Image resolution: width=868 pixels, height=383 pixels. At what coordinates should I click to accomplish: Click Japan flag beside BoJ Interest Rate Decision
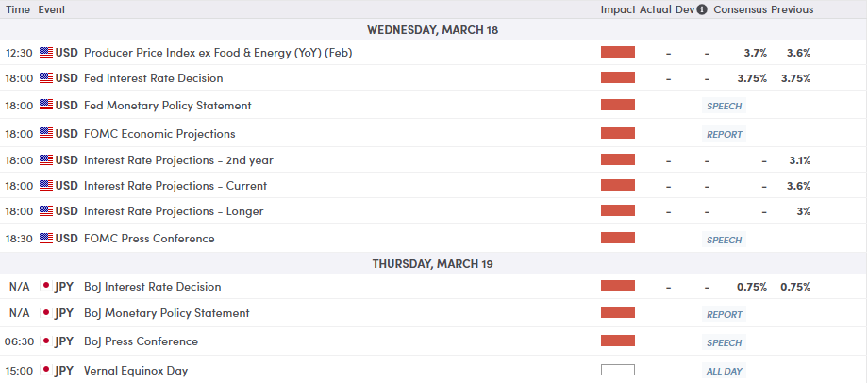45,287
